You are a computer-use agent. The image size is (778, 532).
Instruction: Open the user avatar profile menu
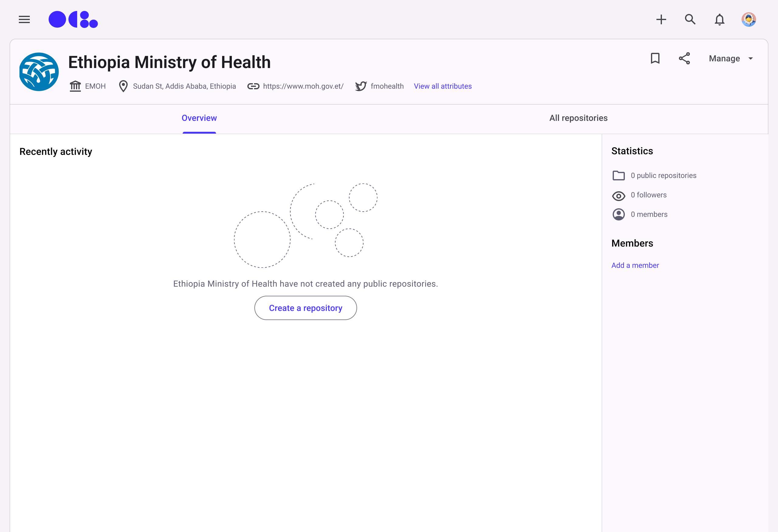coord(749,19)
